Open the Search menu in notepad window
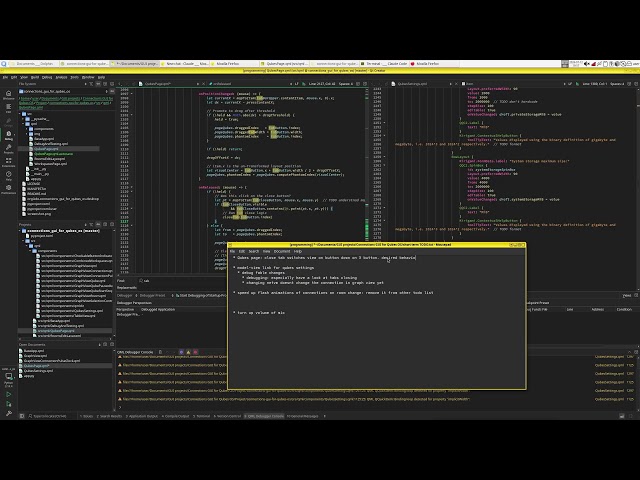640x480 pixels. pos(254,251)
